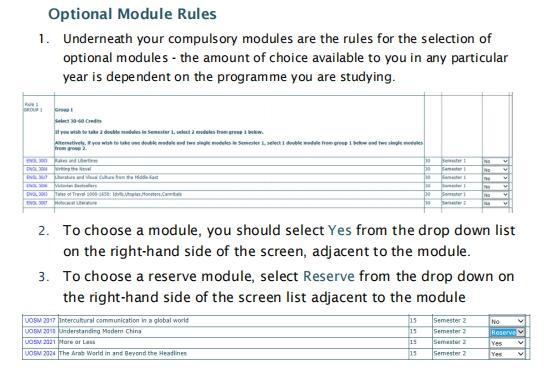Open the dropdown for Tales of Travel

(x=496, y=195)
